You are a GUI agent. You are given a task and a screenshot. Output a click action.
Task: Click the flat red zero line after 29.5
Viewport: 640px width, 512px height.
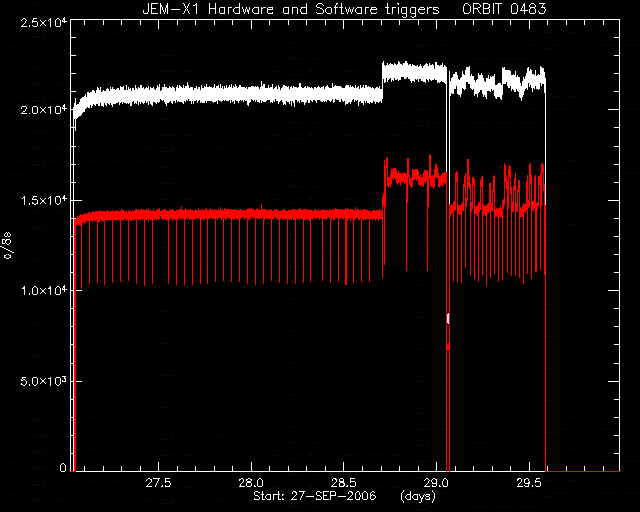(582, 471)
